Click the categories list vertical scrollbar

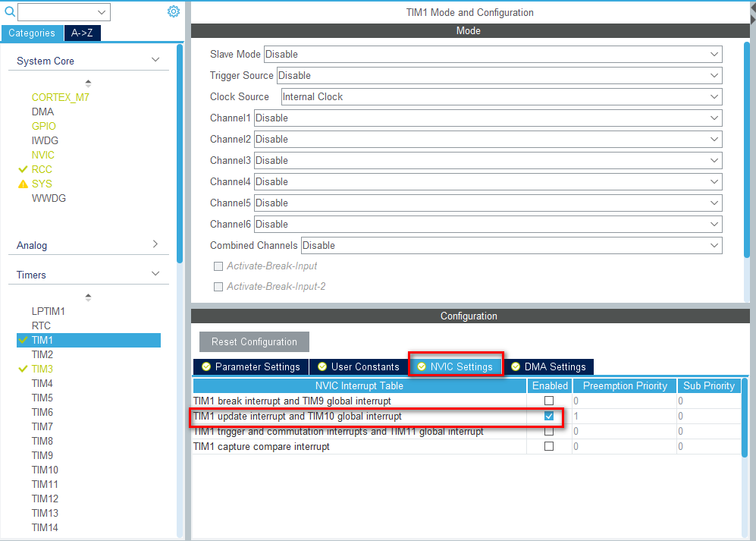(180, 153)
